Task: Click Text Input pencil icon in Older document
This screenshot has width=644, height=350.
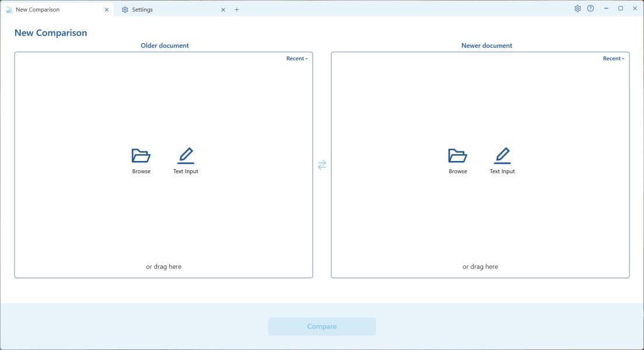Action: click(186, 156)
